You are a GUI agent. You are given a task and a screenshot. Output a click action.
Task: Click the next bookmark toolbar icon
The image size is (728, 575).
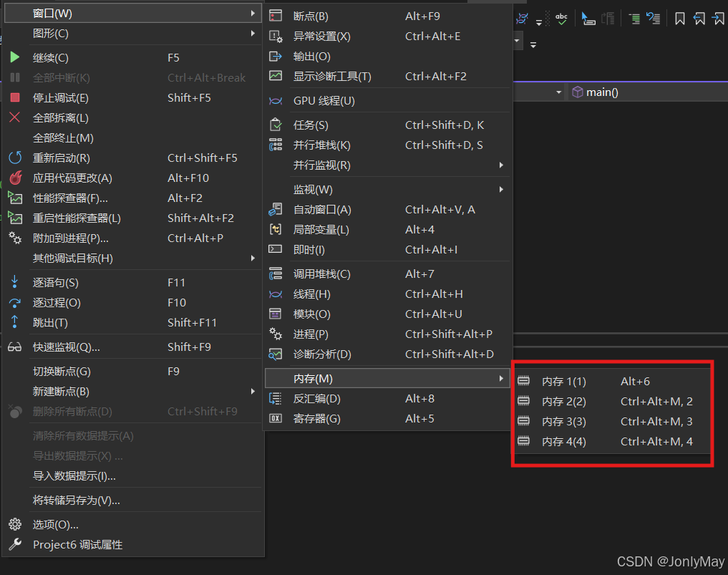tap(718, 19)
